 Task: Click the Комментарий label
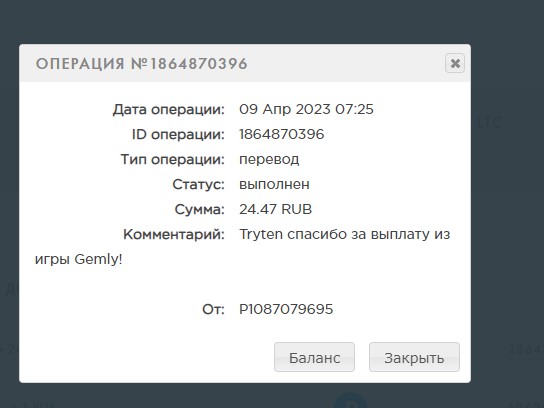[x=174, y=235]
